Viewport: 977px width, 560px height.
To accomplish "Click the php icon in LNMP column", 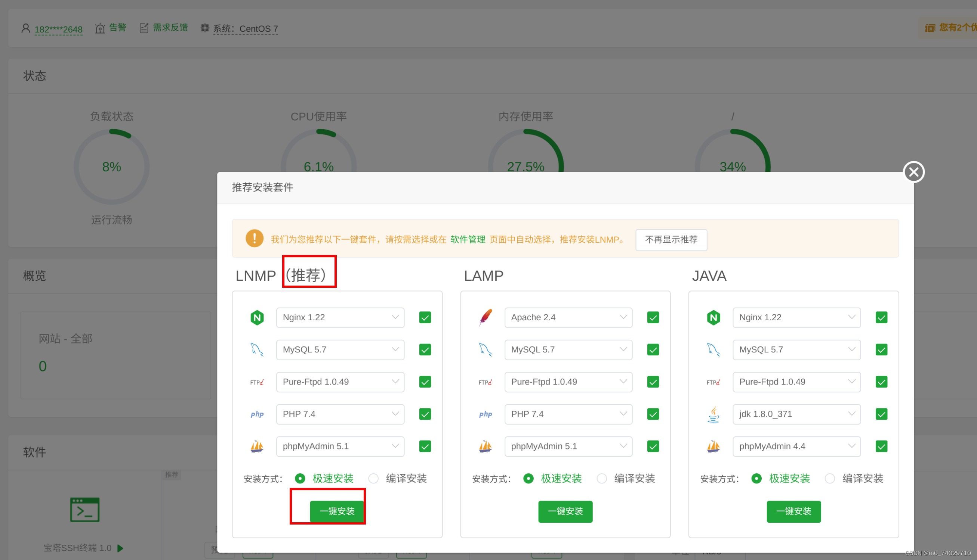I will (257, 415).
